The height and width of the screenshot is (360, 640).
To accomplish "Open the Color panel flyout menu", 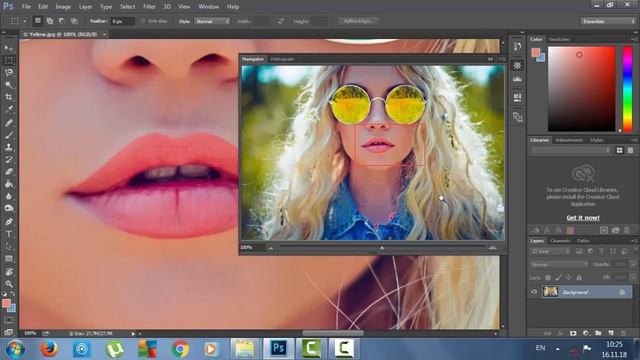I will coord(634,39).
